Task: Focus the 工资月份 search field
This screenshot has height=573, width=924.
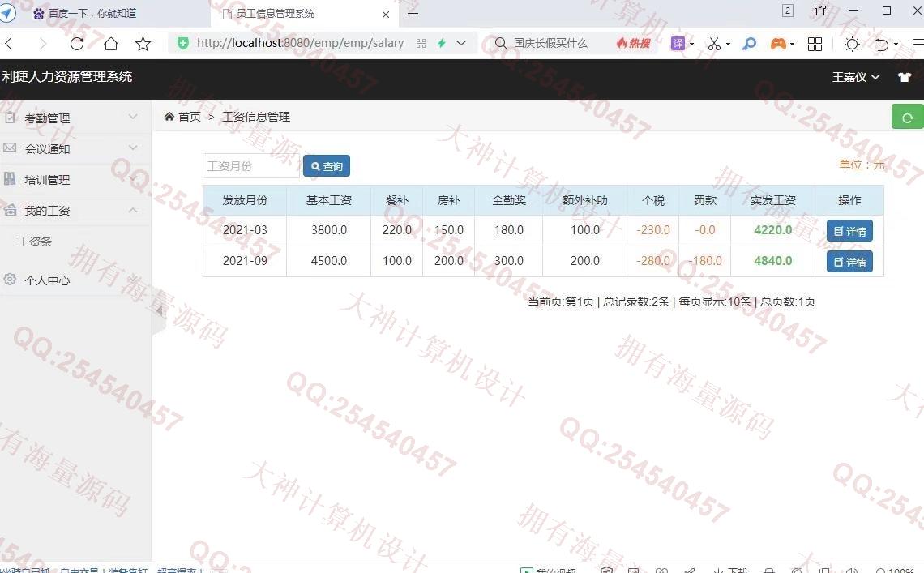Action: click(251, 165)
